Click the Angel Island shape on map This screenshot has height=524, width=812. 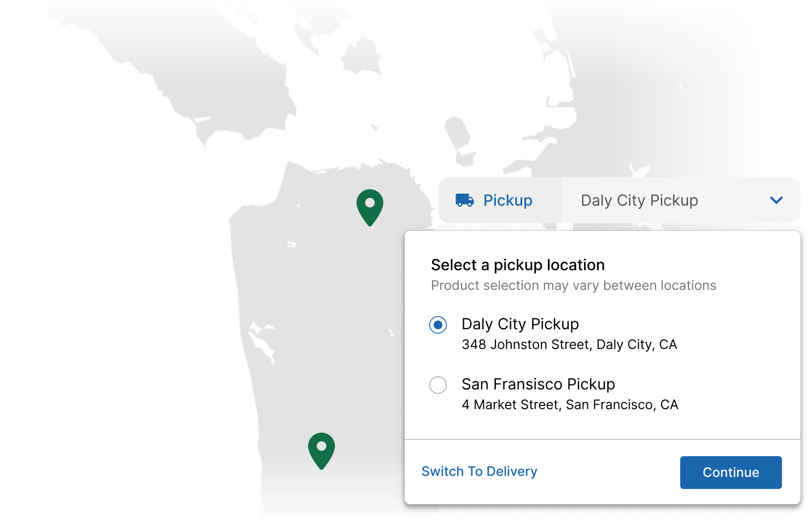361,55
